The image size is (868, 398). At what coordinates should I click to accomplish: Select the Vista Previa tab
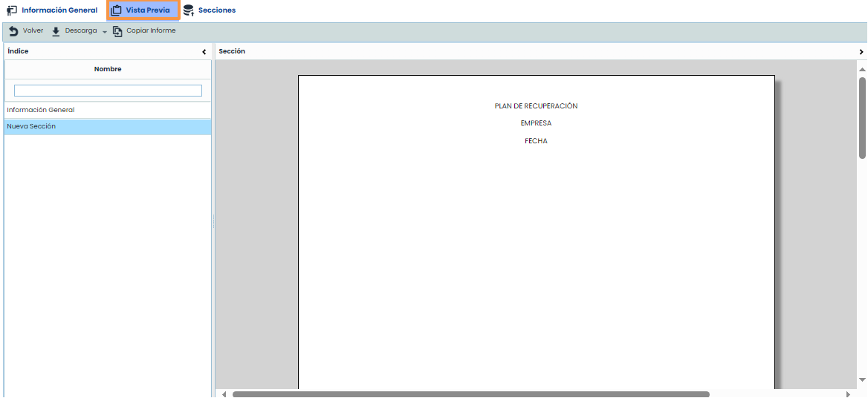coord(143,10)
